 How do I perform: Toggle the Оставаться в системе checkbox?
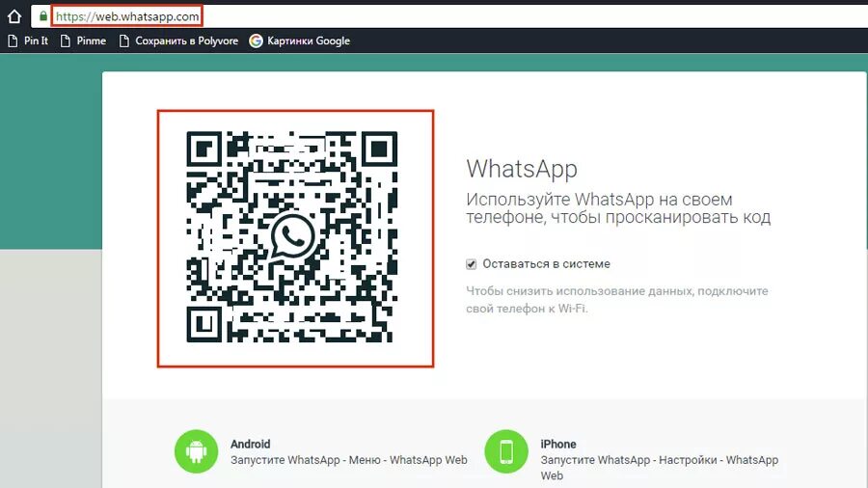[471, 264]
